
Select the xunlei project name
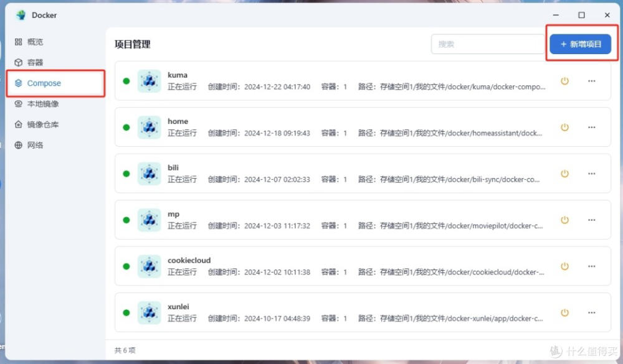coord(178,307)
